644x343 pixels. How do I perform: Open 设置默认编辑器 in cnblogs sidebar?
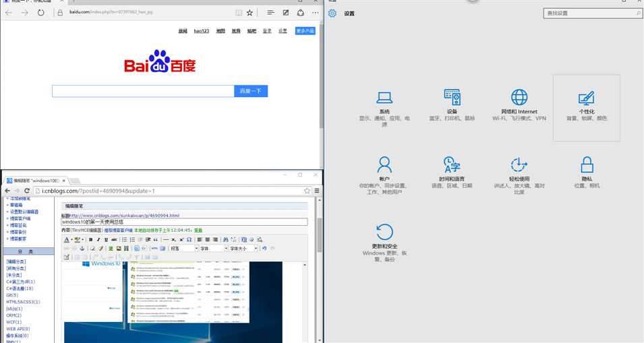click(24, 212)
